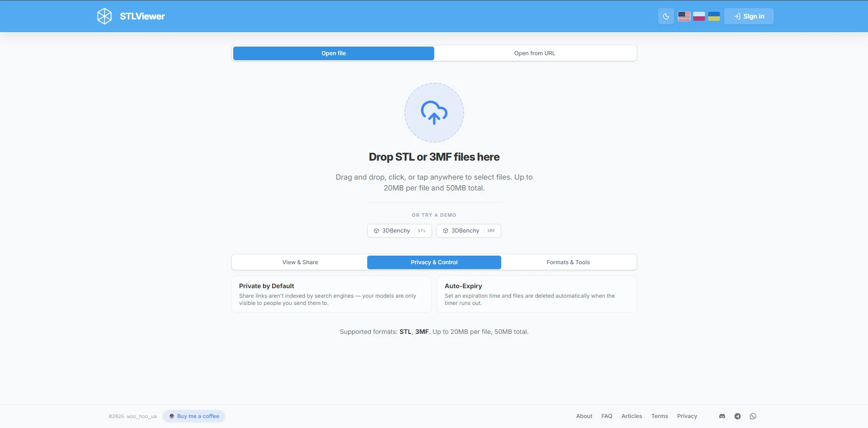
Task: Show the Formats & Tools tab
Action: [568, 262]
